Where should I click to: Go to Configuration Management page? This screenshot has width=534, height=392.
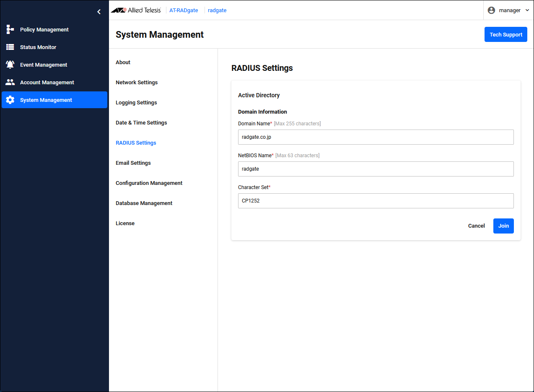(149, 183)
